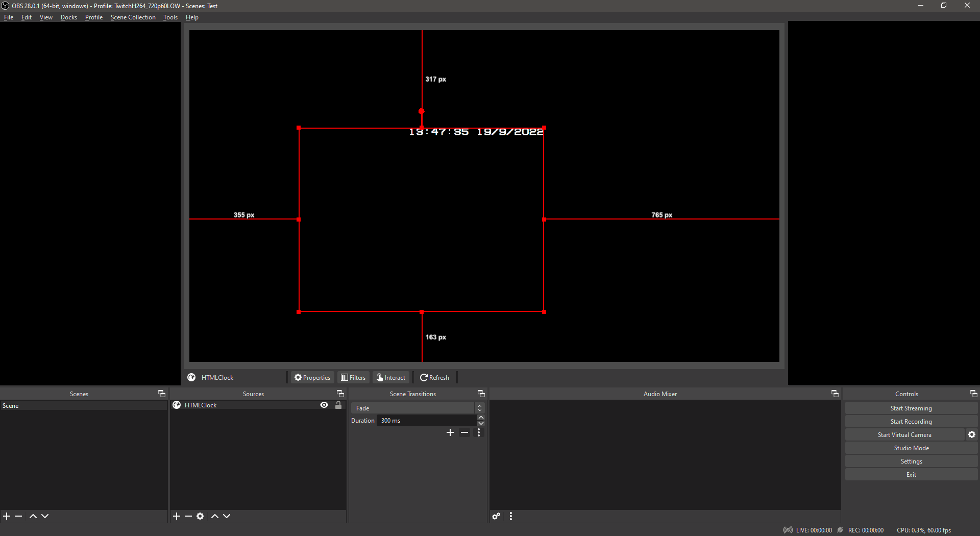Open Virtual Camera configuration gear
Image resolution: width=980 pixels, height=536 pixels.
click(x=971, y=434)
